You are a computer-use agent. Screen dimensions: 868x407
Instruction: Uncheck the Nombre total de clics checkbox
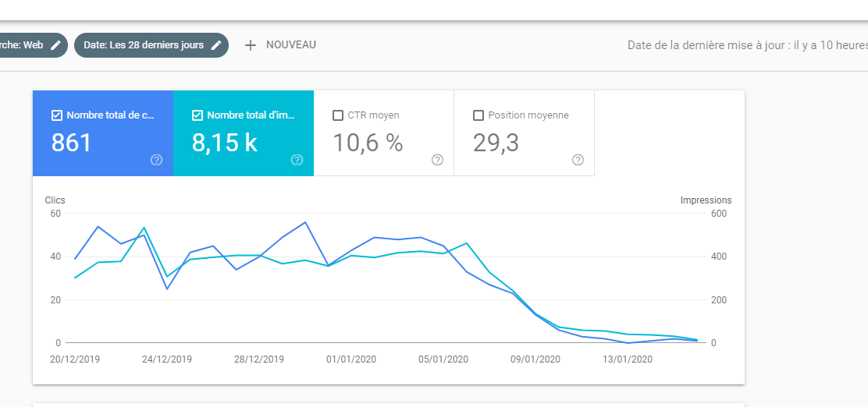tap(56, 115)
